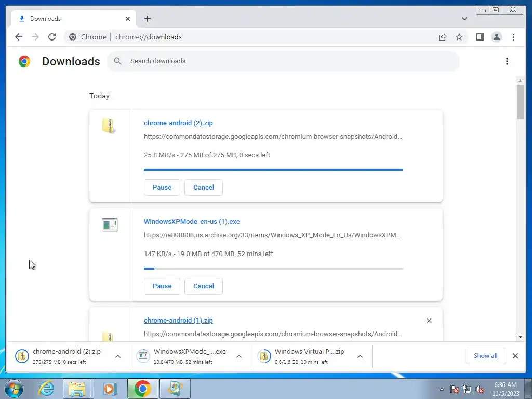Click the scrollbar up arrow

(520, 81)
